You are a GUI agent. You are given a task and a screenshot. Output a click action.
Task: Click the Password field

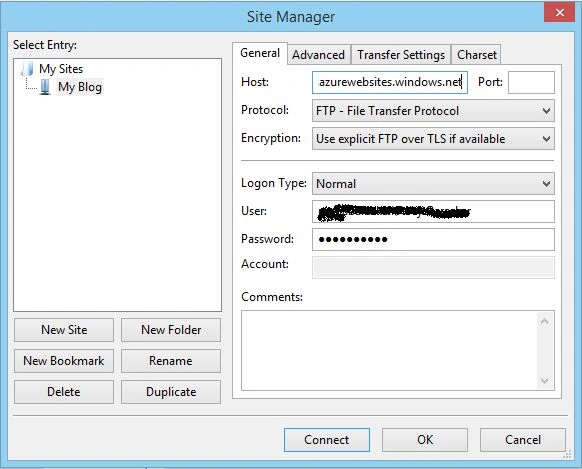pos(433,239)
